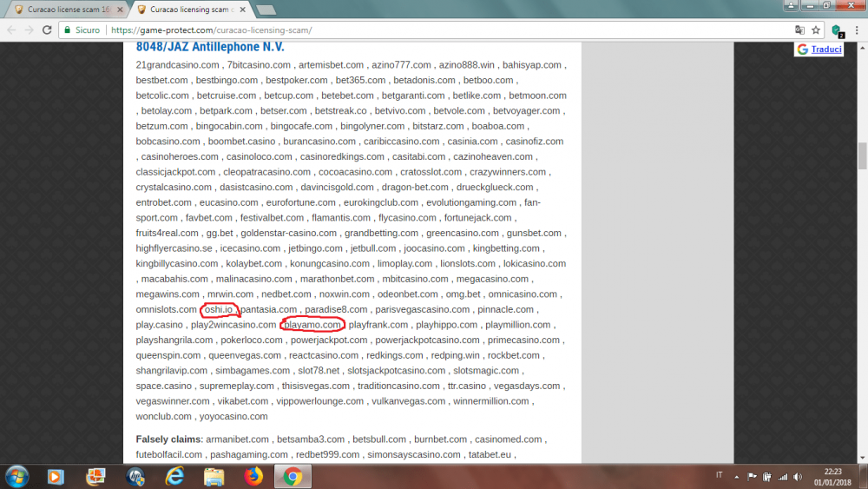This screenshot has width=868, height=489.
Task: Click the text 'kingbillycasino.com'
Action: coord(176,263)
